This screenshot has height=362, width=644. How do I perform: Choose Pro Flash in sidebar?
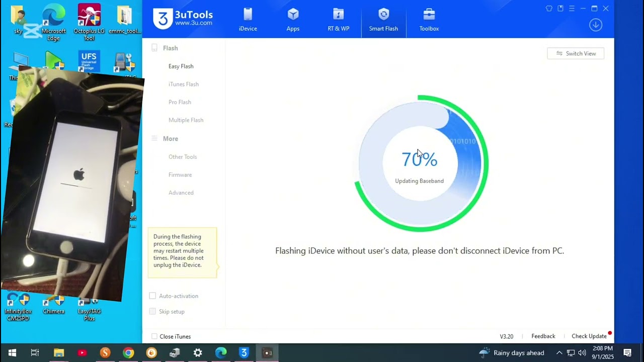(x=180, y=102)
